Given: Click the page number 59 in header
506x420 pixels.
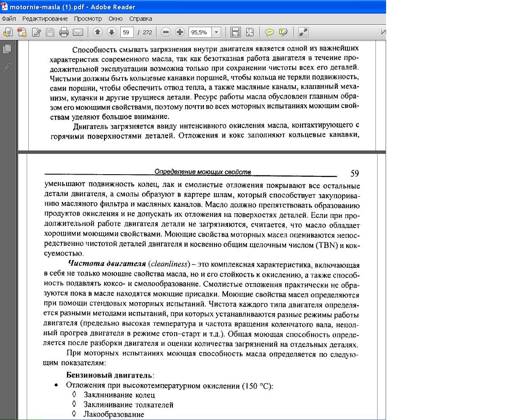Looking at the screenshot, I should [x=355, y=174].
